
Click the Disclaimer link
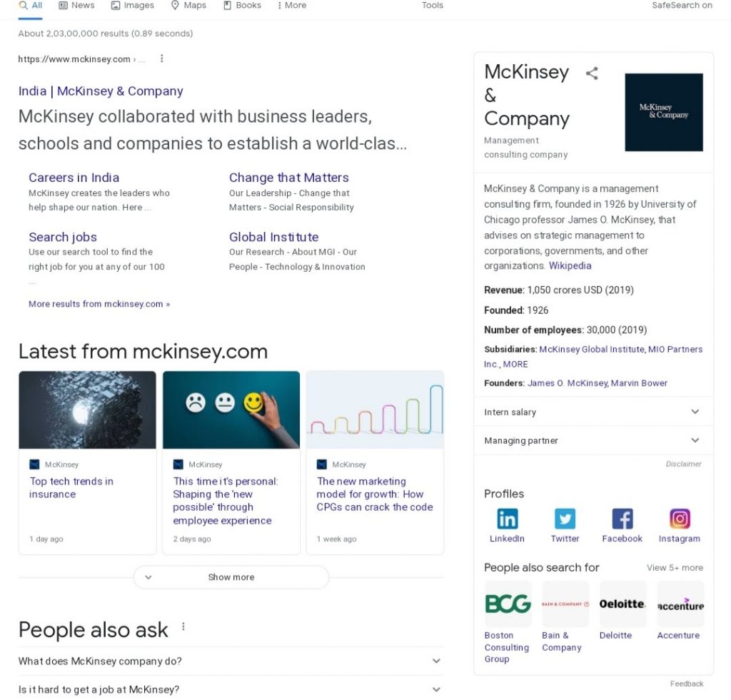[x=683, y=465]
